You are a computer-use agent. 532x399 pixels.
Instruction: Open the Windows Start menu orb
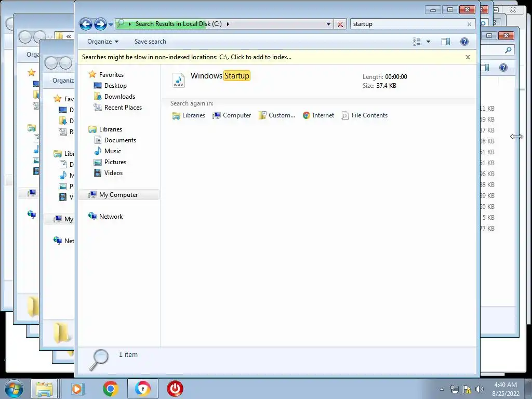click(x=14, y=389)
